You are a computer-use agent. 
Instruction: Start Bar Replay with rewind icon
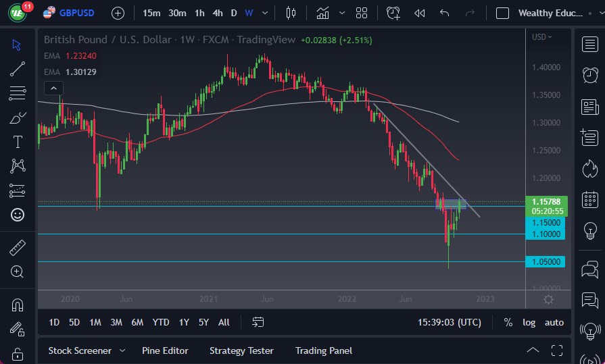[419, 13]
